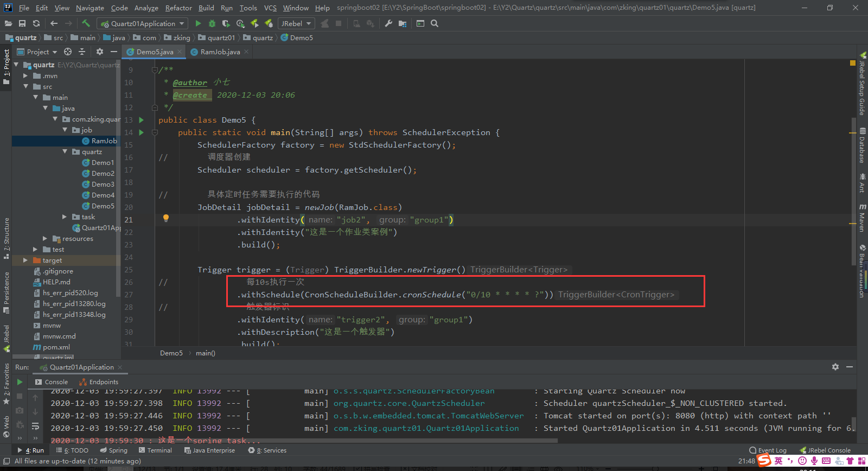Open the Maven side panel

863,218
